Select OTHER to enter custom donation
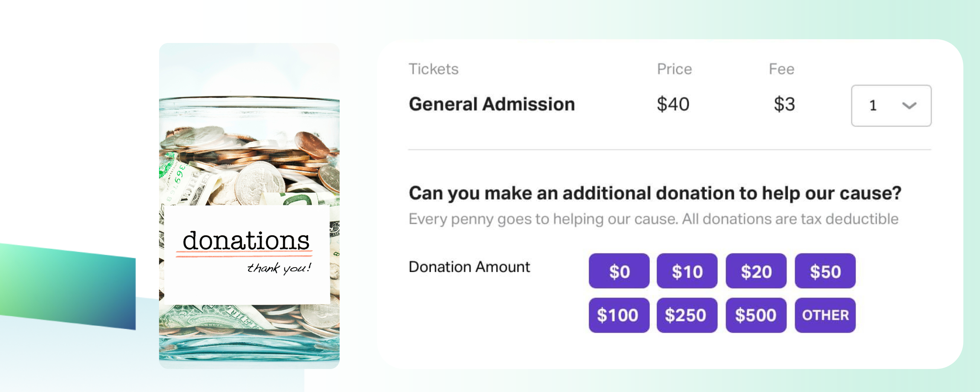 tap(825, 315)
